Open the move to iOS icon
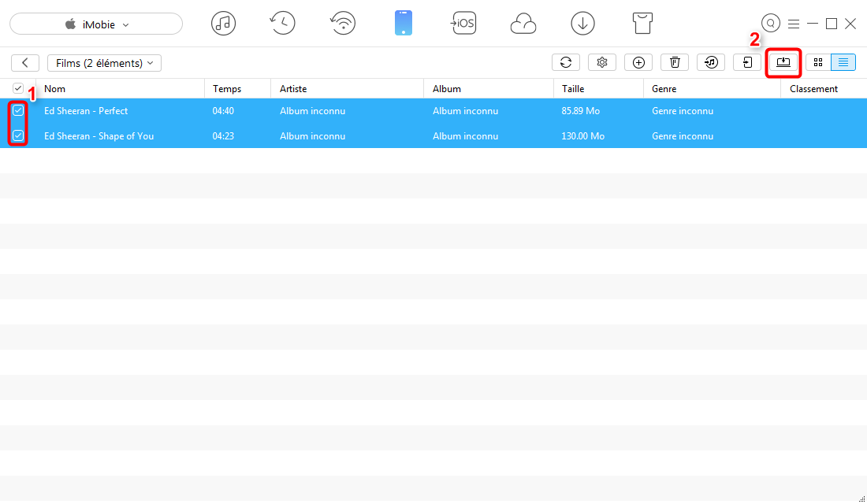Screen dimensions: 867x504 click(463, 23)
